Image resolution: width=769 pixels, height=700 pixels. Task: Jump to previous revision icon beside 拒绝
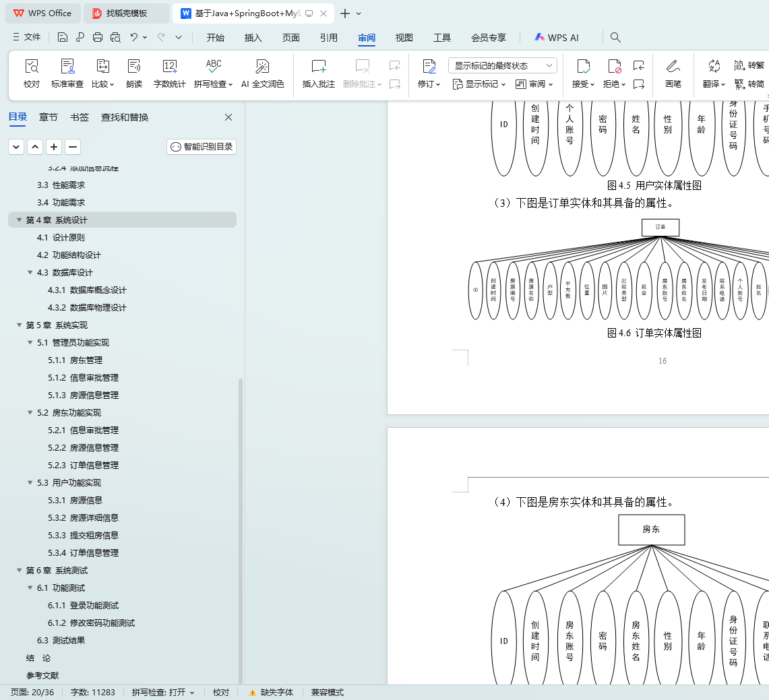coord(638,65)
